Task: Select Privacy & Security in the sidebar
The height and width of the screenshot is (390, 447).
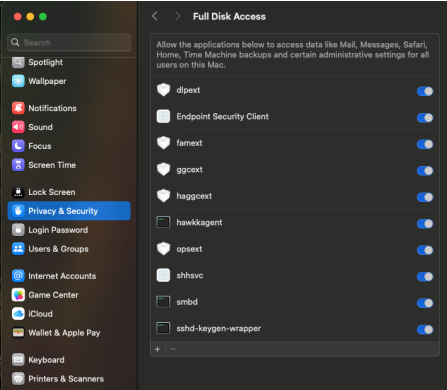Action: point(69,211)
